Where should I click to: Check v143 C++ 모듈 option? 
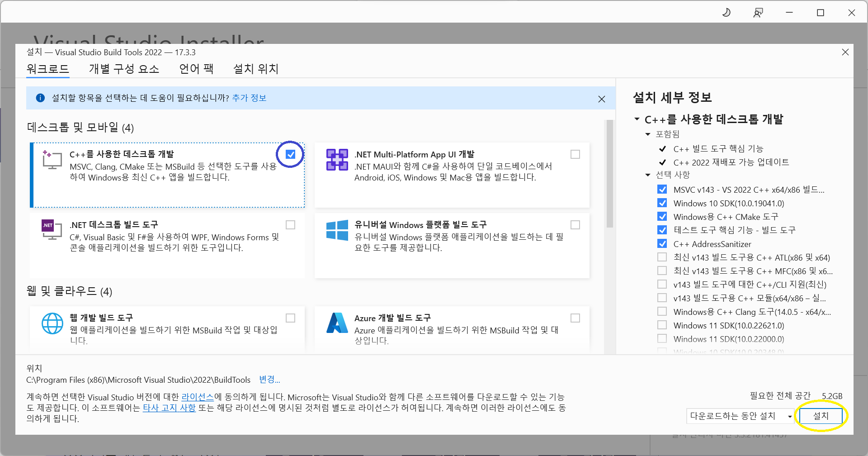tap(662, 298)
